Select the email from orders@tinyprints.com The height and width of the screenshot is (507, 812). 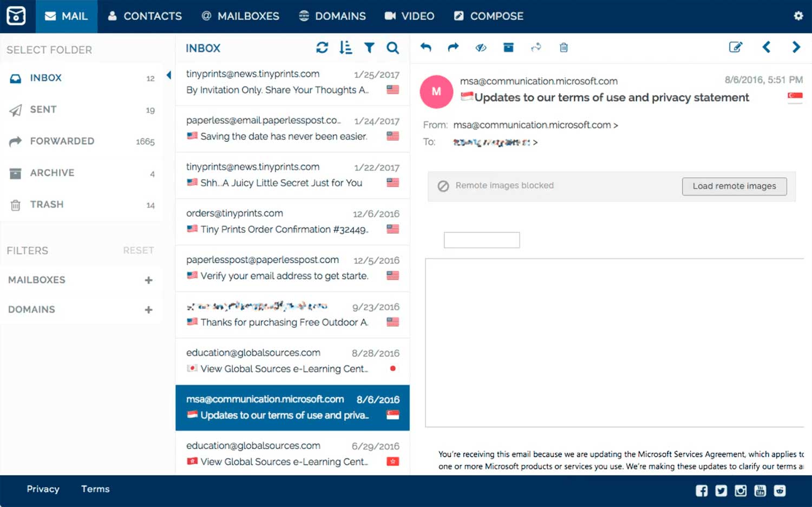click(292, 222)
